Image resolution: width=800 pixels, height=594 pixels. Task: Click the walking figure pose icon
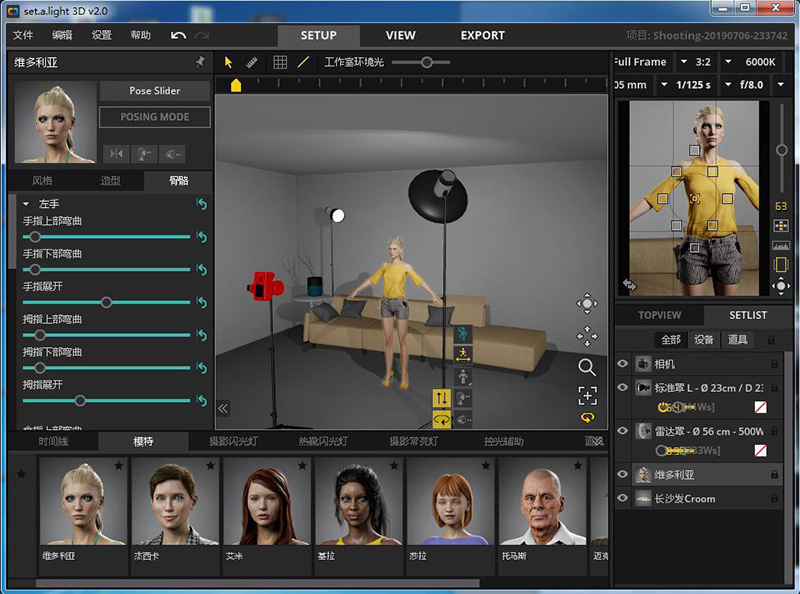tap(463, 353)
